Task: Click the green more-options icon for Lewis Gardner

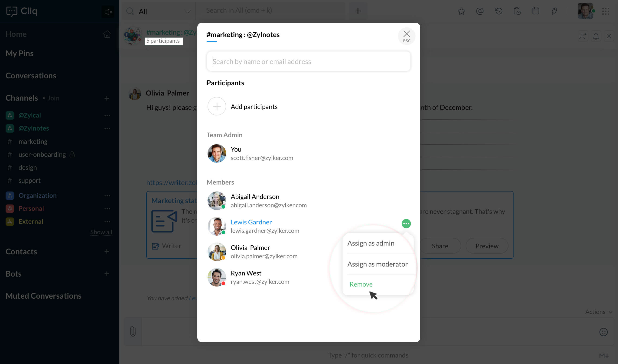Action: tap(406, 224)
